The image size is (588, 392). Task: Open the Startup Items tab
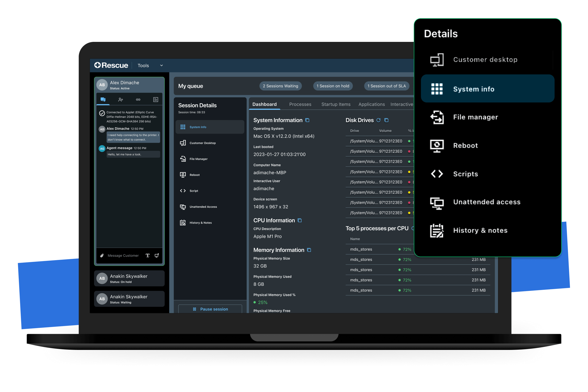[x=336, y=104]
